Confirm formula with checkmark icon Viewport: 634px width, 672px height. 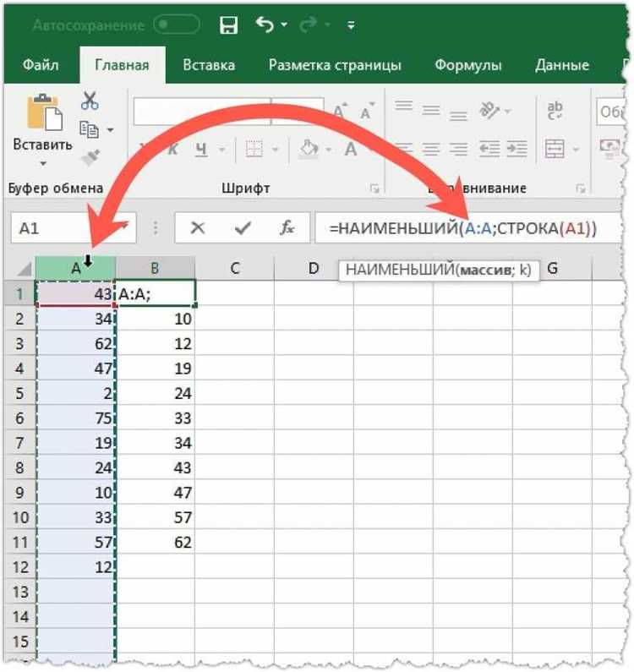[x=243, y=227]
